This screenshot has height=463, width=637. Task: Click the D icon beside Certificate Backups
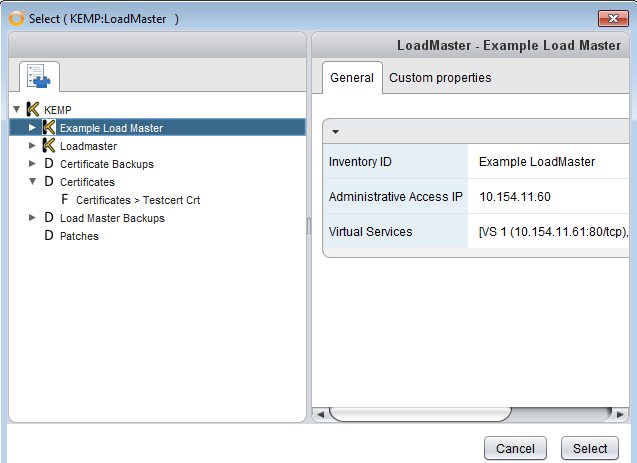click(x=49, y=164)
